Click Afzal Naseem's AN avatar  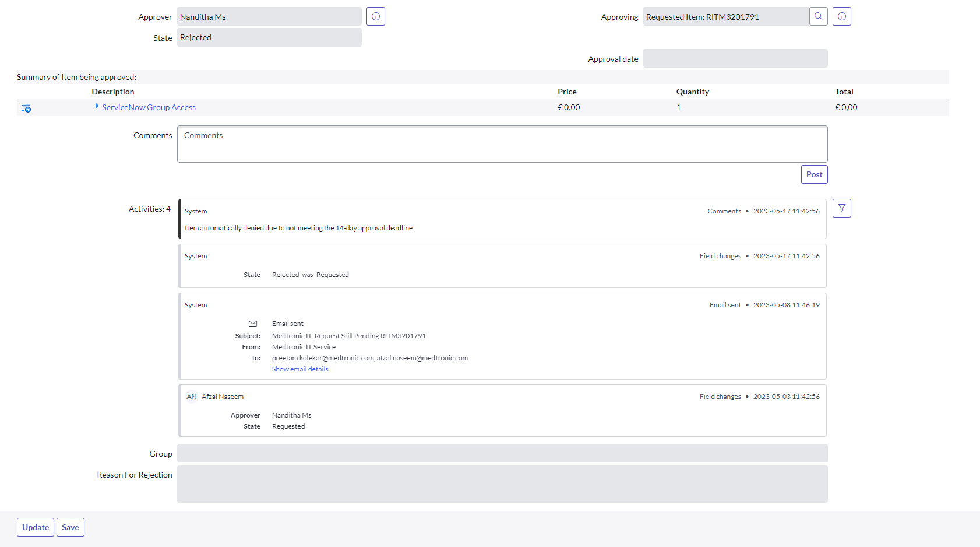point(192,397)
